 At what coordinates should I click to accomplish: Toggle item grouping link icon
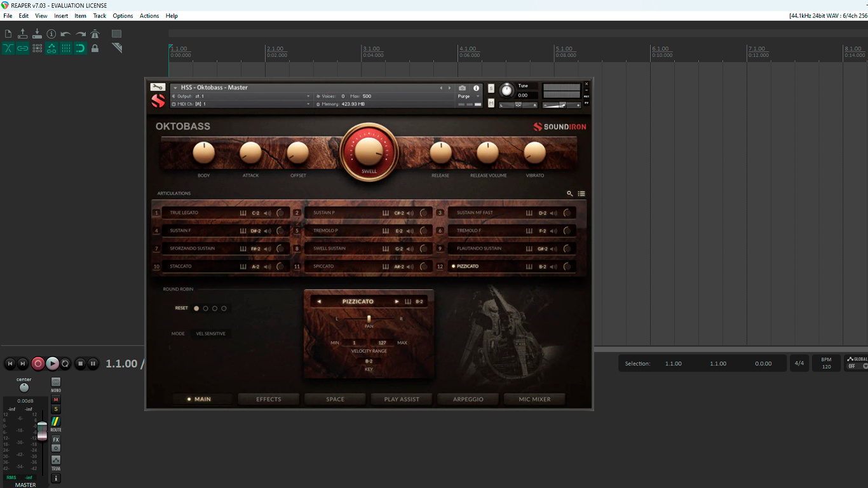pyautogui.click(x=23, y=48)
